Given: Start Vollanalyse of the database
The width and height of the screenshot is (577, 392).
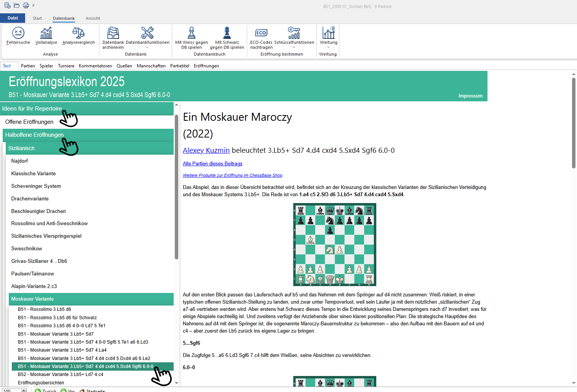Looking at the screenshot, I should click(x=46, y=36).
